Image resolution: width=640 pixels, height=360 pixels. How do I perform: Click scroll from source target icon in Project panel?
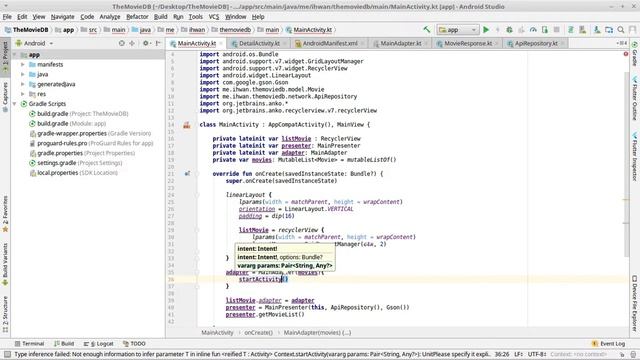point(121,43)
